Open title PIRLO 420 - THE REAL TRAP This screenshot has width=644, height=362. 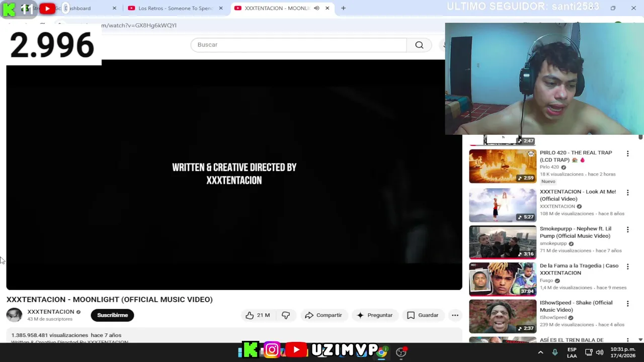[576, 156]
